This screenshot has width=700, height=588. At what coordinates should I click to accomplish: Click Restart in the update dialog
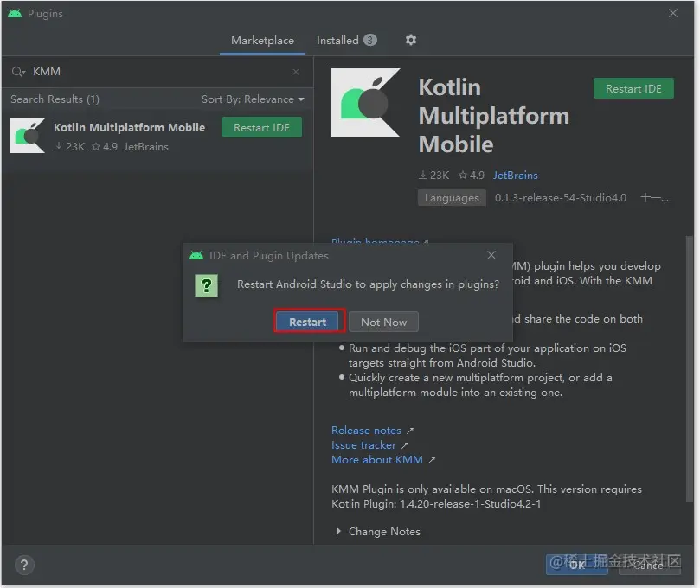click(x=307, y=322)
